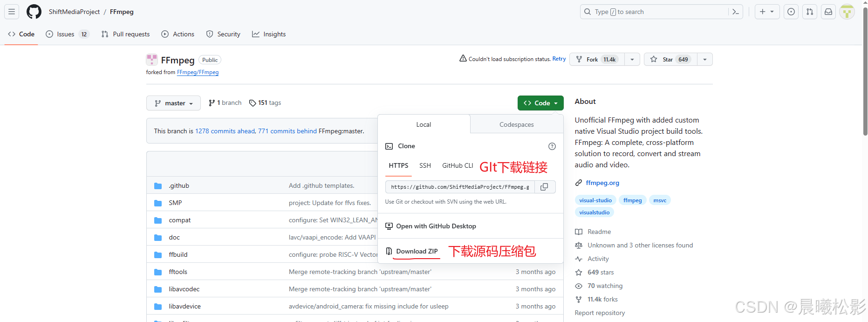Star the repository
868x322 pixels.
[x=670, y=59]
